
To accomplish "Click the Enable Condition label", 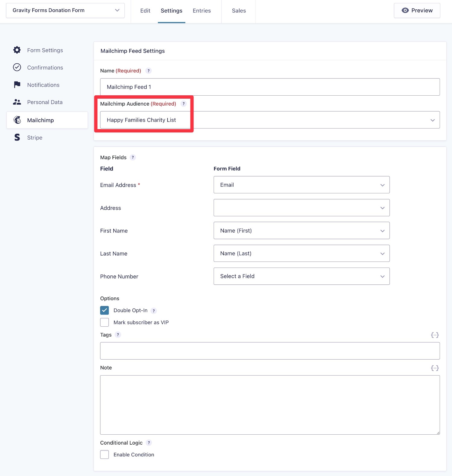I will tap(134, 455).
